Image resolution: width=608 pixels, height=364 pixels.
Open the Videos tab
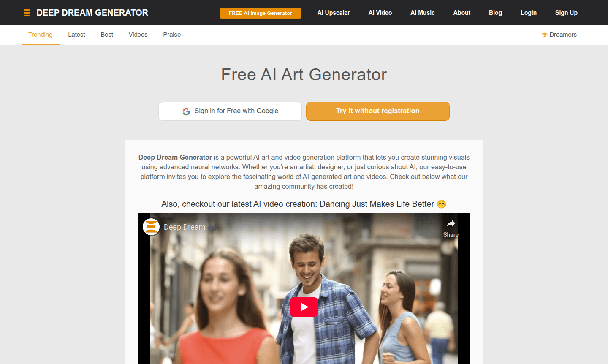point(138,35)
